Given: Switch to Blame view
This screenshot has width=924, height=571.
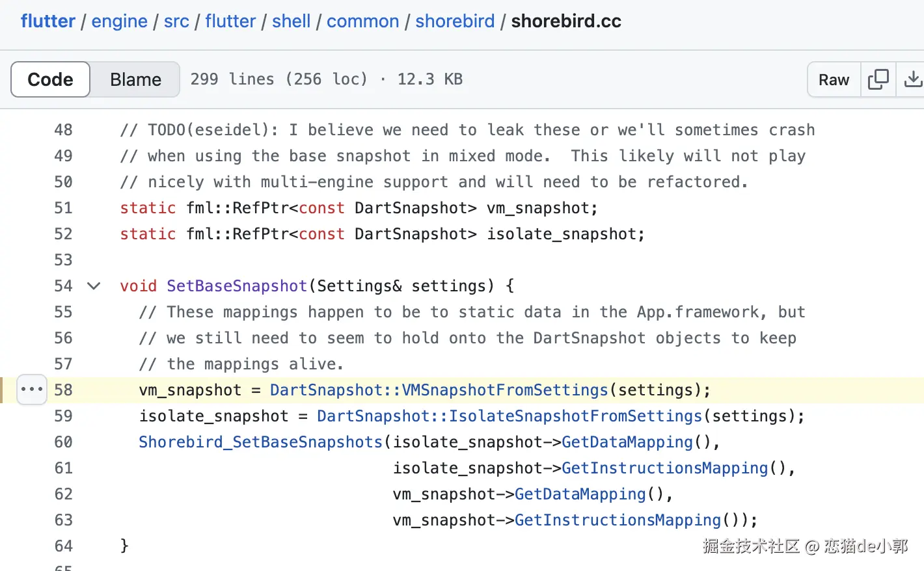Looking at the screenshot, I should [x=135, y=79].
